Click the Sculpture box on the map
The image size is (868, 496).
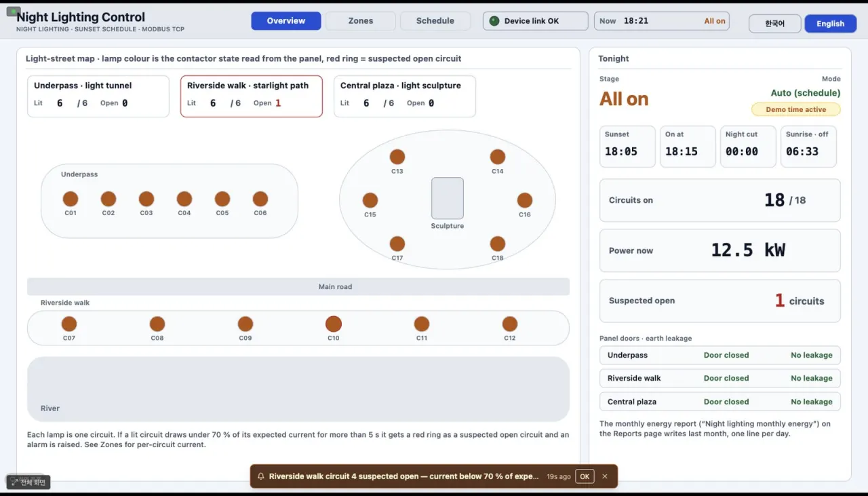(448, 198)
